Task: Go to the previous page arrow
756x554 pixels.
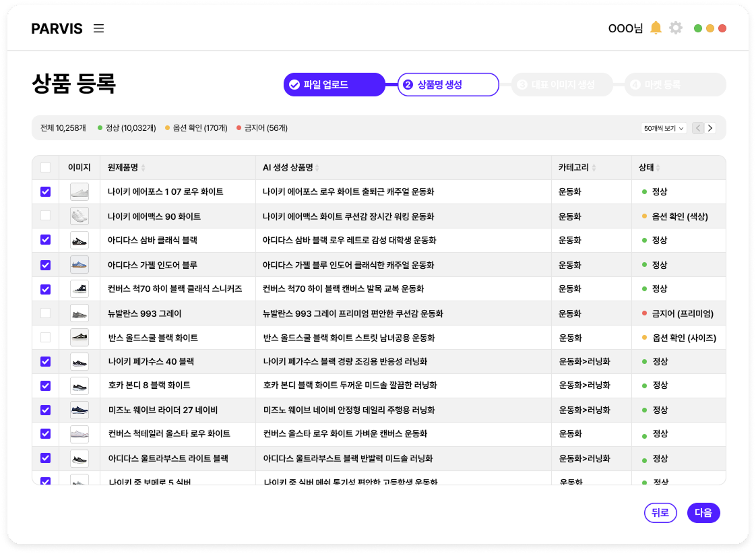Action: (697, 128)
